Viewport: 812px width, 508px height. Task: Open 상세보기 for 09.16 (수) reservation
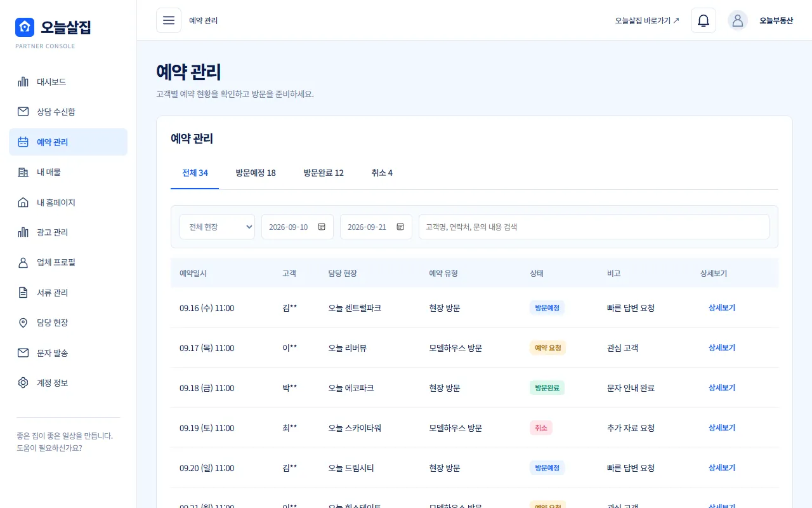(722, 307)
